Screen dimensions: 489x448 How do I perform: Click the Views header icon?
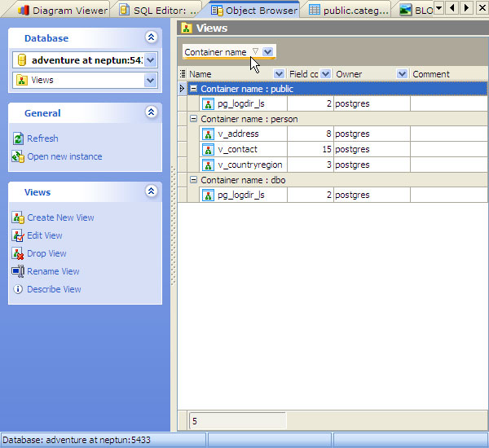point(187,29)
